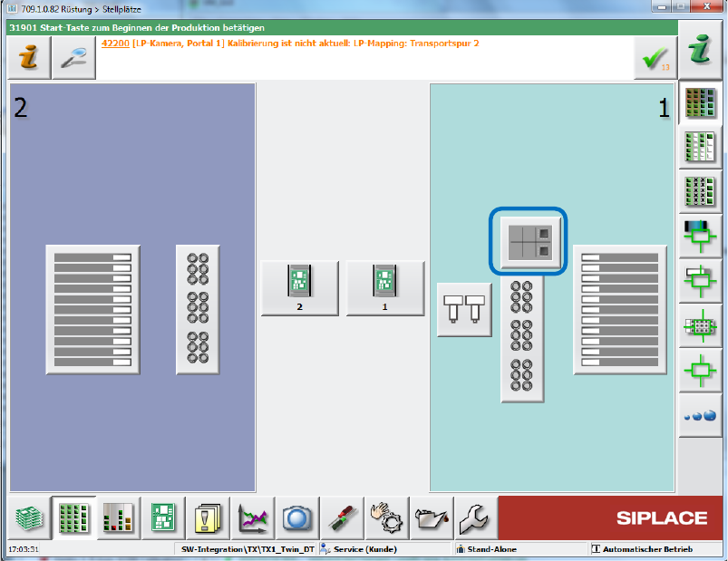
Task: Open the hand and gear manual functions icon
Action: (x=387, y=517)
